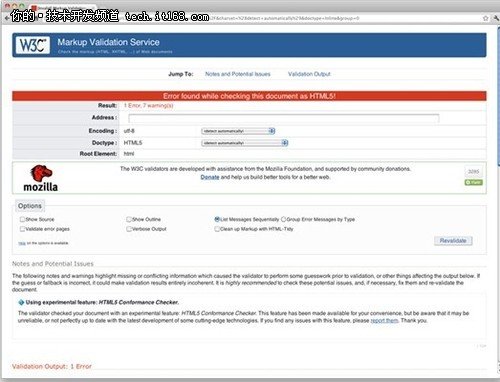Click the red HTML5 error banner
Image resolution: width=500 pixels, height=382 pixels.
coord(249,96)
